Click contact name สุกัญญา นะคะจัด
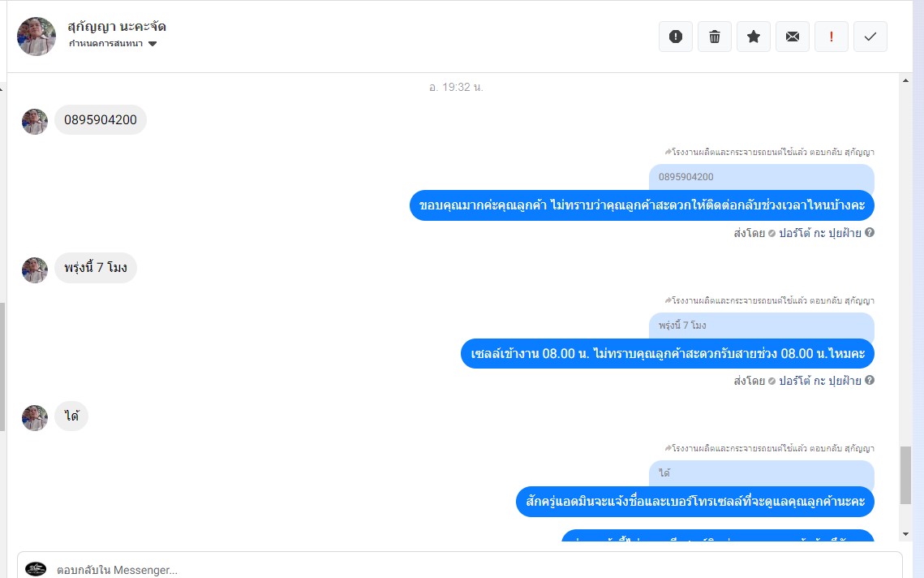Image resolution: width=924 pixels, height=578 pixels. 117,27
